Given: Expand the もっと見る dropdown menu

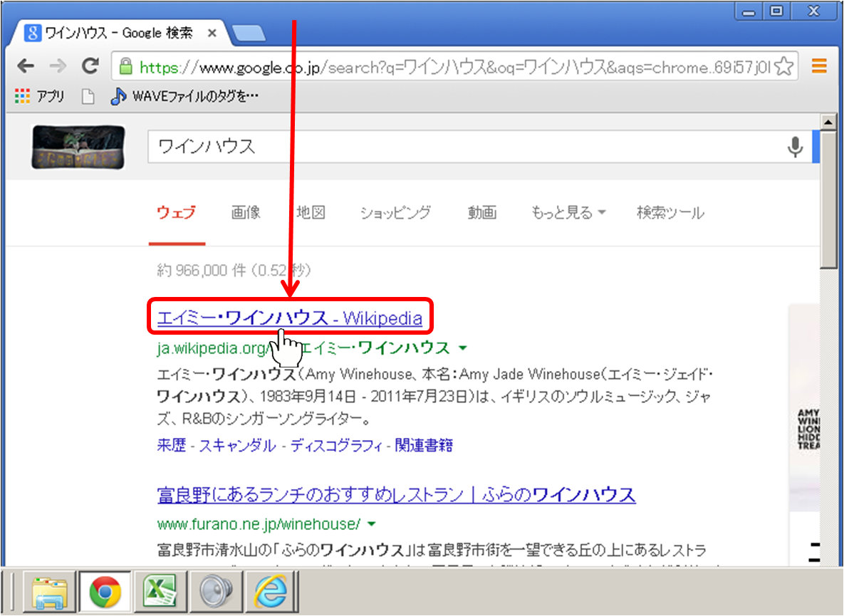Looking at the screenshot, I should tap(568, 212).
